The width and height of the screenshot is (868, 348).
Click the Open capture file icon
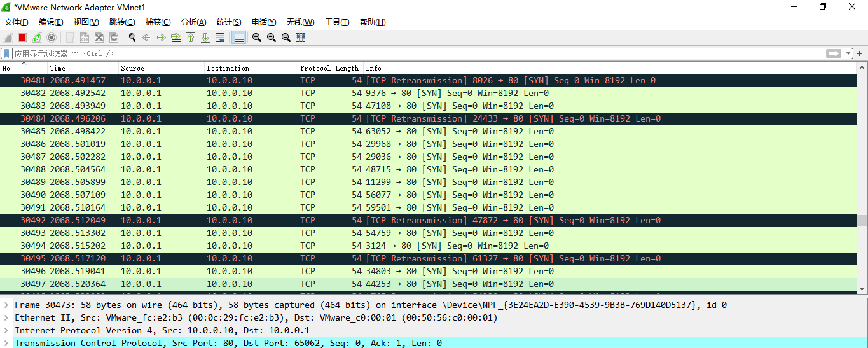(x=70, y=38)
